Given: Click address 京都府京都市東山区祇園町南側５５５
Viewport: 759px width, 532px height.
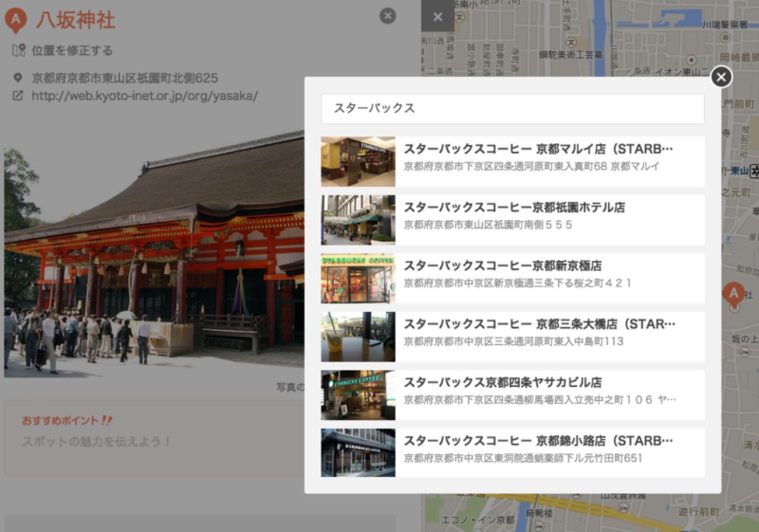Looking at the screenshot, I should tap(488, 225).
